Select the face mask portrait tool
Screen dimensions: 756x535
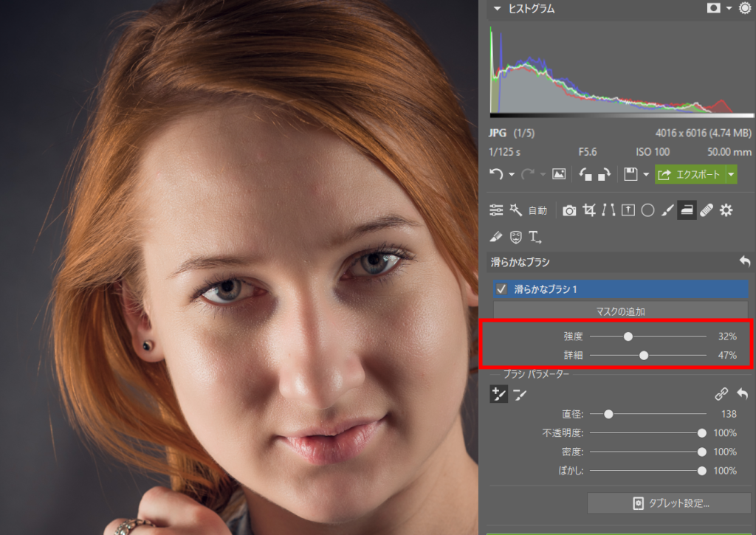(x=516, y=237)
